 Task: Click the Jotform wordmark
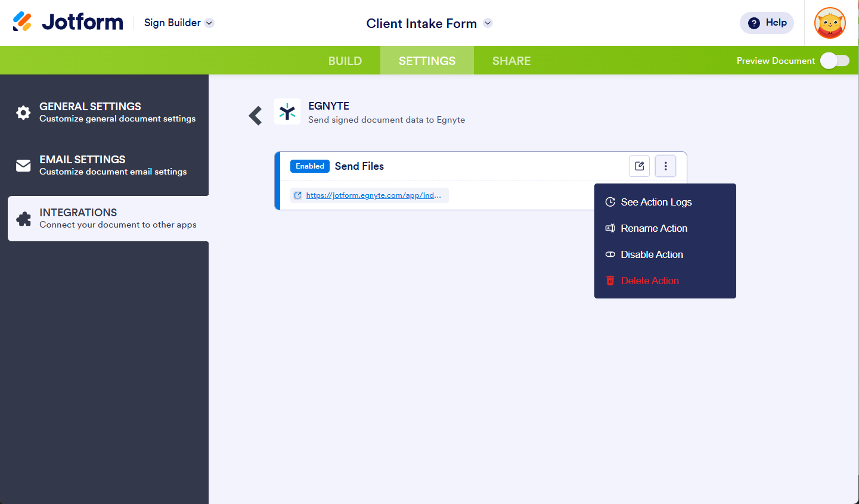[x=82, y=22]
